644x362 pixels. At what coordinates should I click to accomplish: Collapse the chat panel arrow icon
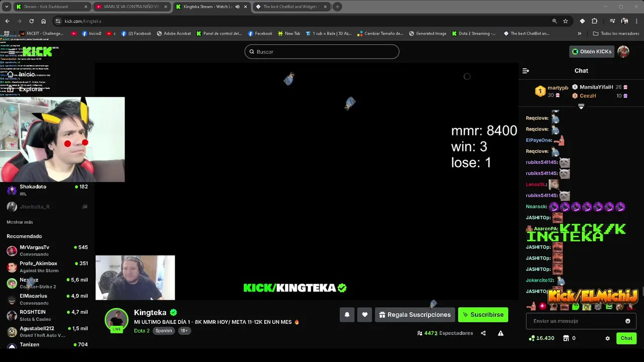pos(526,71)
